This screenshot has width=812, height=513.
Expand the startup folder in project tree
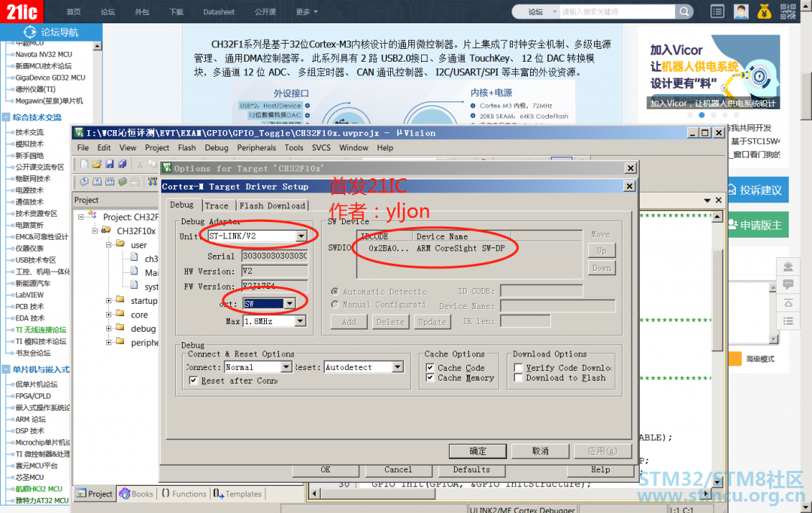(109, 301)
